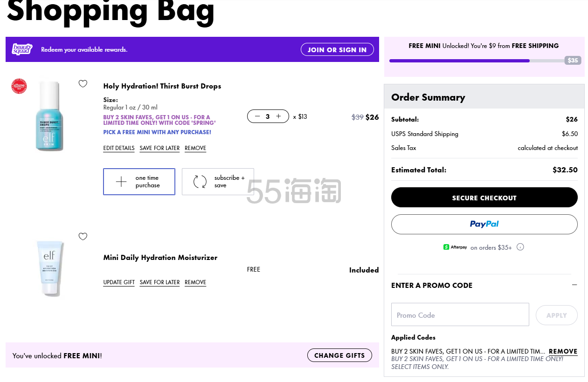Click heart icon for Mini Daily Hydration Moisturizer

[x=83, y=236]
